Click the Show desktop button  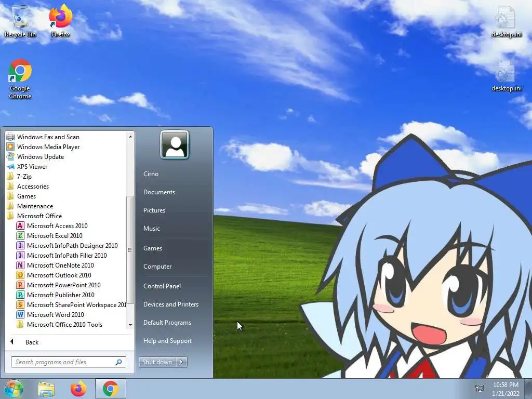coord(528,389)
